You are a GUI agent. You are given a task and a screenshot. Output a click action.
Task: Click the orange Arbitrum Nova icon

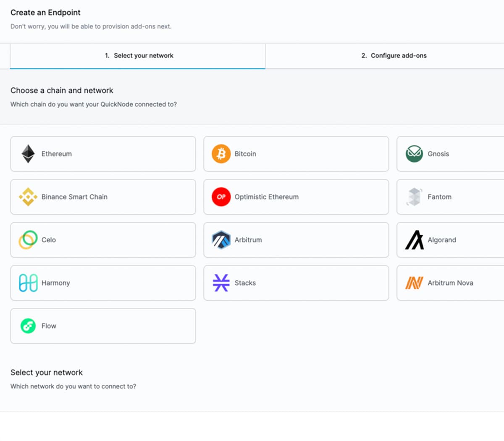[414, 283]
